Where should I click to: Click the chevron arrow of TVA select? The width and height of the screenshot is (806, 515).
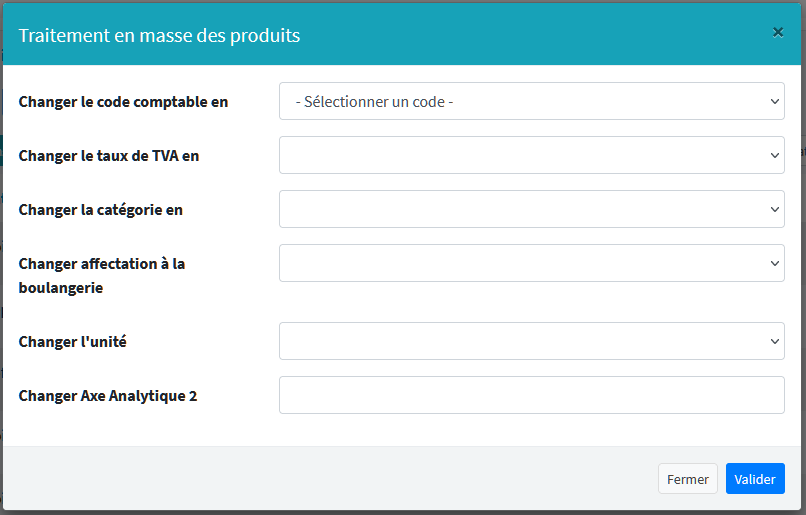(x=775, y=155)
